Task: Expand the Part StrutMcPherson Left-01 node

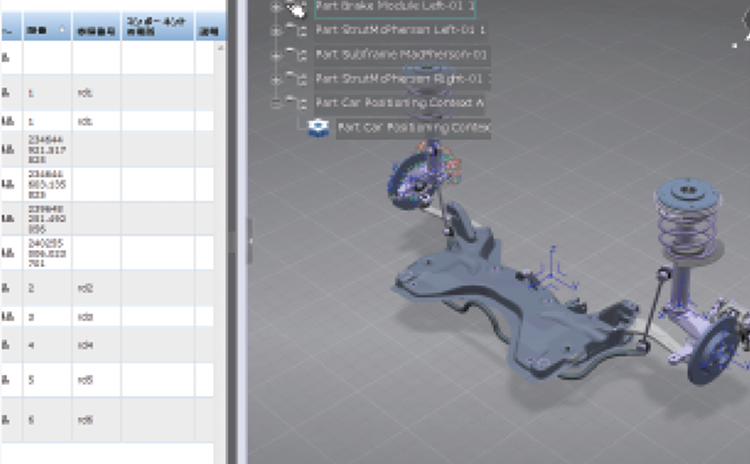Action: coord(276,31)
